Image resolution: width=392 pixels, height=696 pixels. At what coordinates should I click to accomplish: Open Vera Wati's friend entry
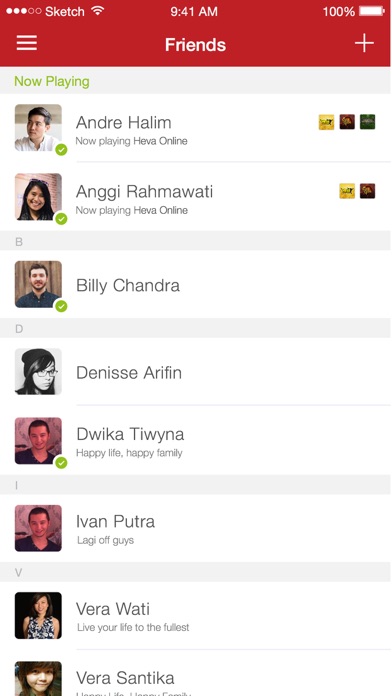click(x=195, y=616)
